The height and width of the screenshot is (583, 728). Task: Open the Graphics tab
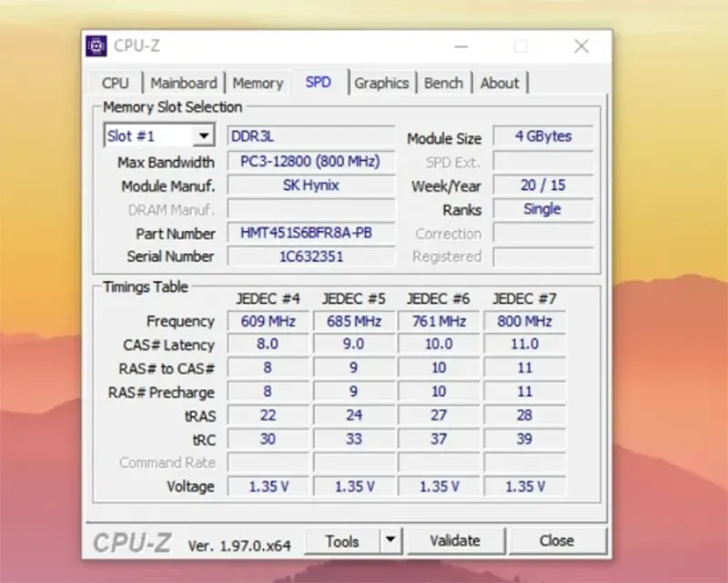click(381, 83)
